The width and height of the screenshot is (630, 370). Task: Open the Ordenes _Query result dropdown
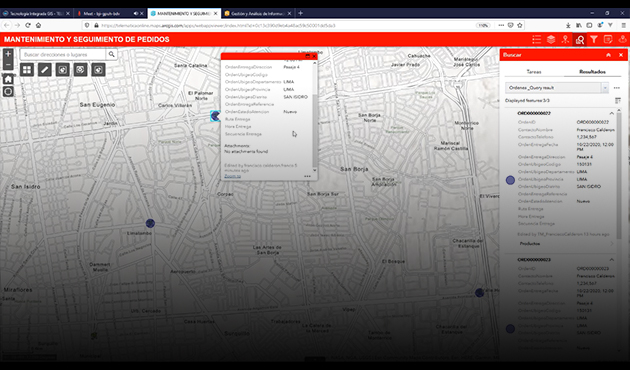click(605, 88)
